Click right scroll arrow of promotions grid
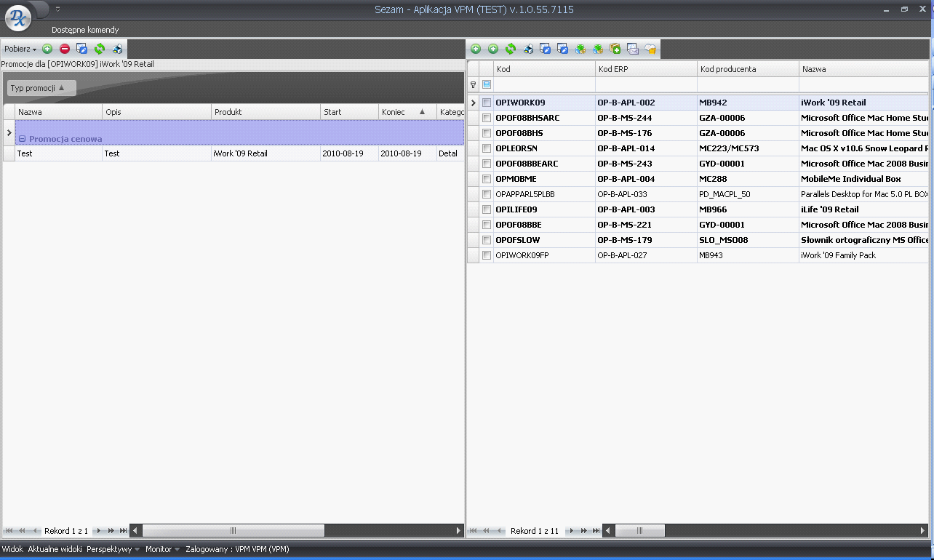The height and width of the screenshot is (560, 934). click(x=458, y=531)
